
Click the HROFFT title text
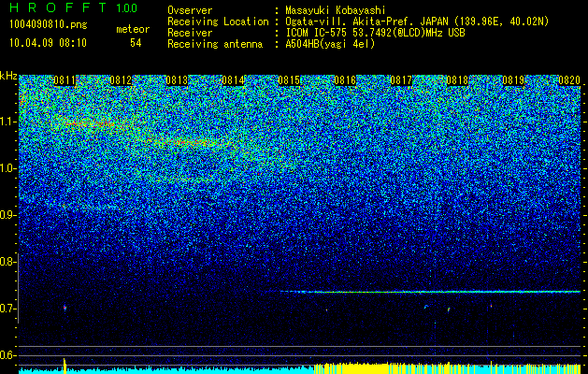tap(58, 7)
